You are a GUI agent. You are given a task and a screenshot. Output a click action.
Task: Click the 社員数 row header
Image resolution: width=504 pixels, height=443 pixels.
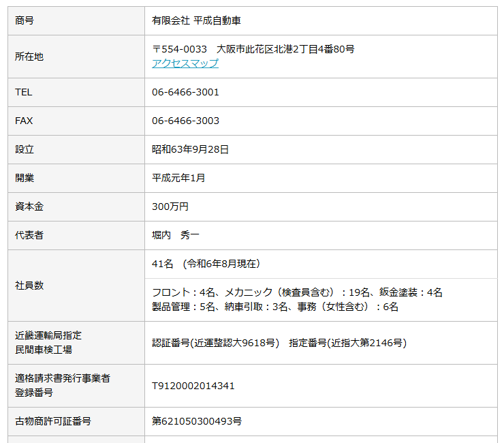tap(29, 286)
